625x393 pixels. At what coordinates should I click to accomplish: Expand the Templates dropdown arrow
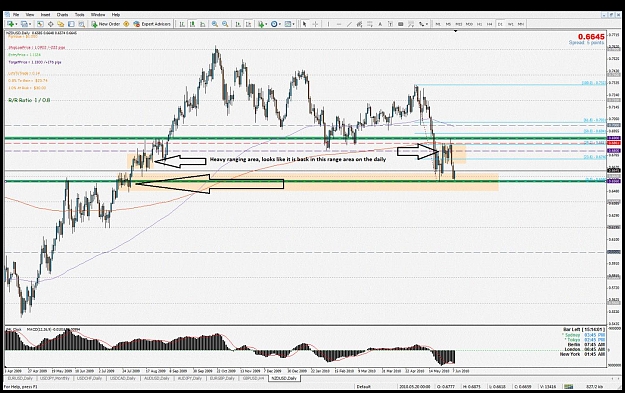293,24
